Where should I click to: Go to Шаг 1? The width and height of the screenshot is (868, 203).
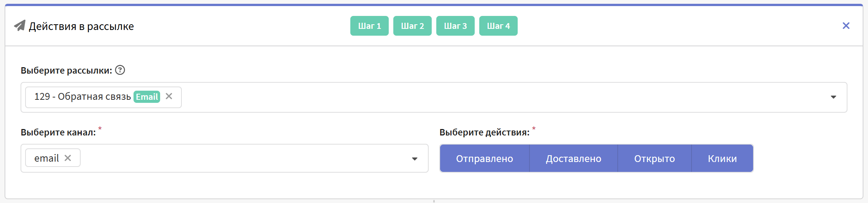point(369,26)
